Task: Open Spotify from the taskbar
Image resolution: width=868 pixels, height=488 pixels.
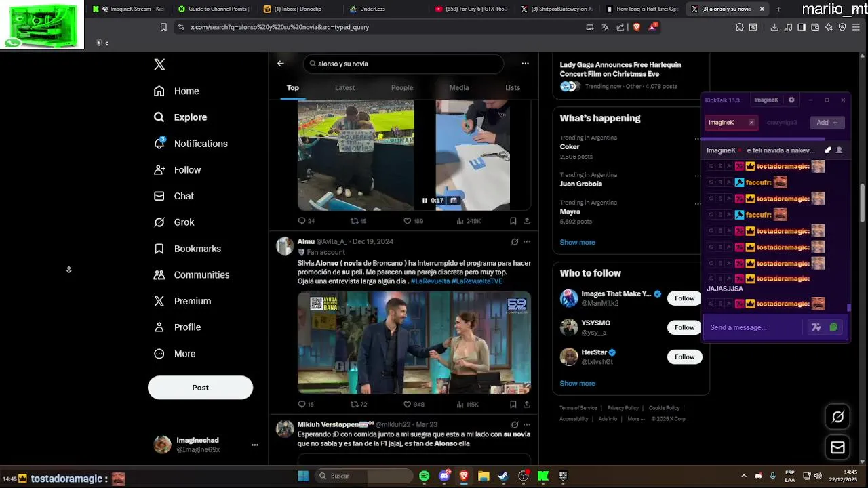Action: tap(425, 476)
